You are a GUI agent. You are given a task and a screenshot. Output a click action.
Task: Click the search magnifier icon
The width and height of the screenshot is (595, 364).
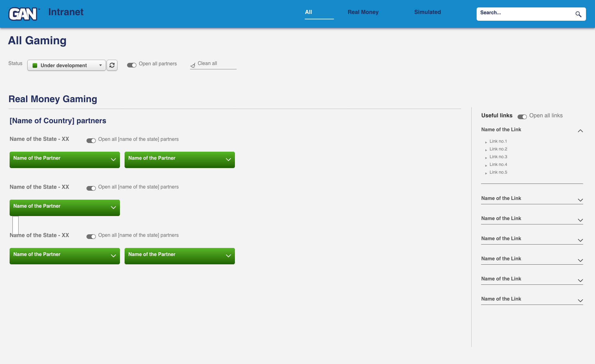(x=578, y=14)
